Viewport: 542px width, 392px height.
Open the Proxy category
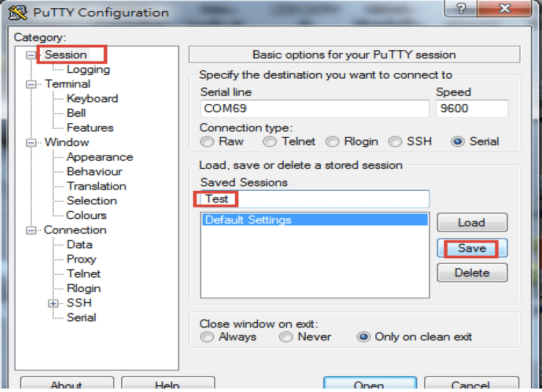coord(81,259)
